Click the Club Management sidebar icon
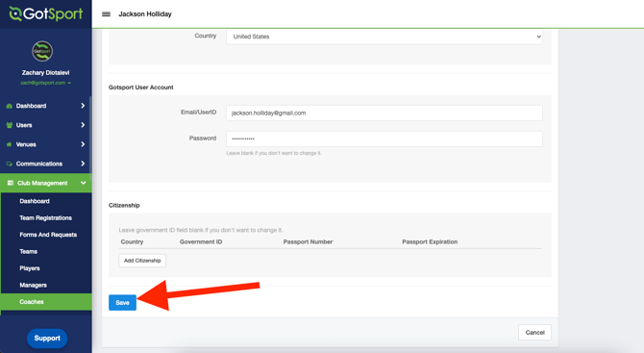Screen dimensions: 644x353 click(x=11, y=183)
